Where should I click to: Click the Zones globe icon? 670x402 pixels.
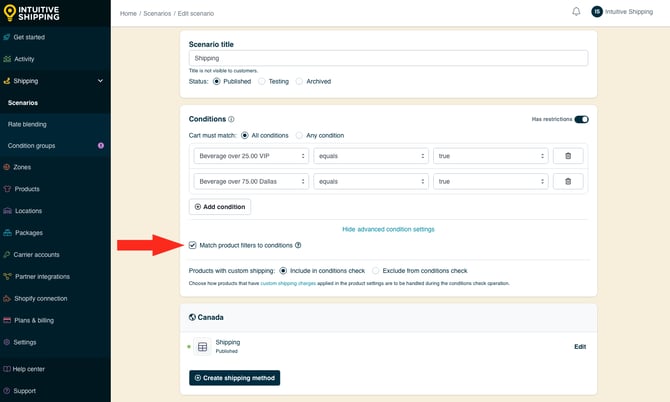(7, 167)
